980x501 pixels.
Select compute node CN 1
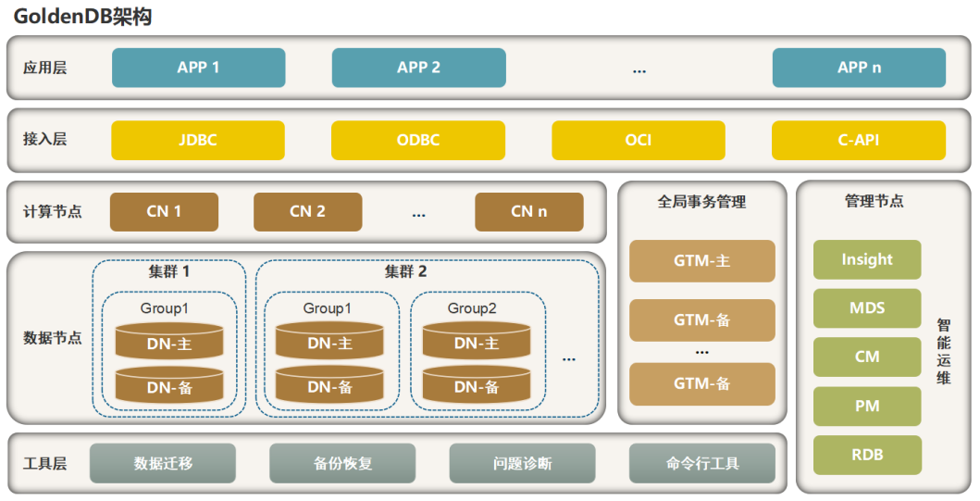(165, 212)
